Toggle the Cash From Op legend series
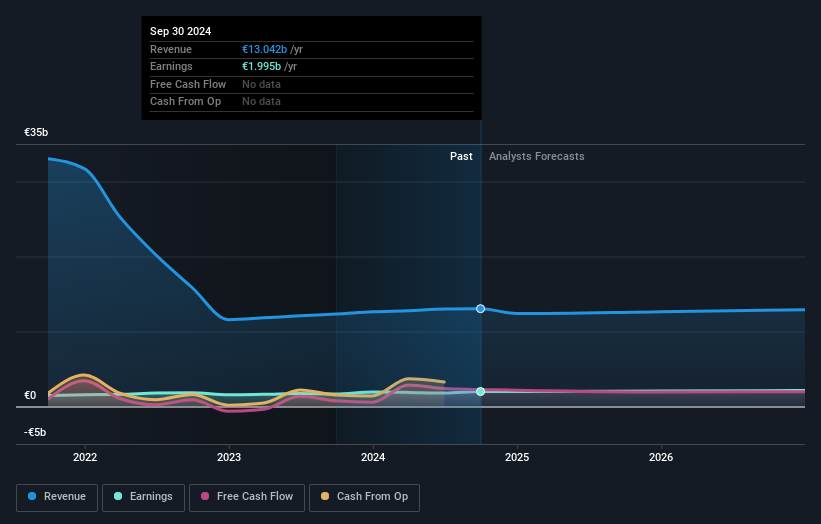The height and width of the screenshot is (524, 821). tap(364, 497)
